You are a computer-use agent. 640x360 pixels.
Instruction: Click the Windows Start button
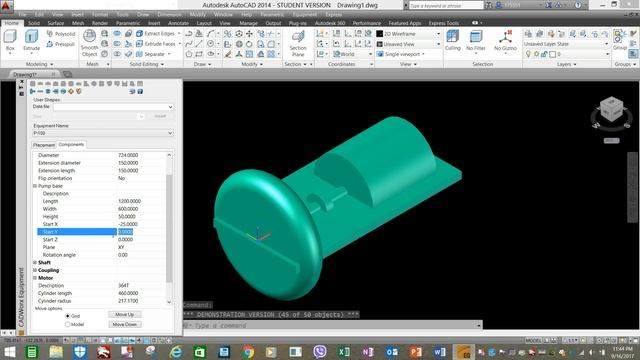click(x=10, y=351)
